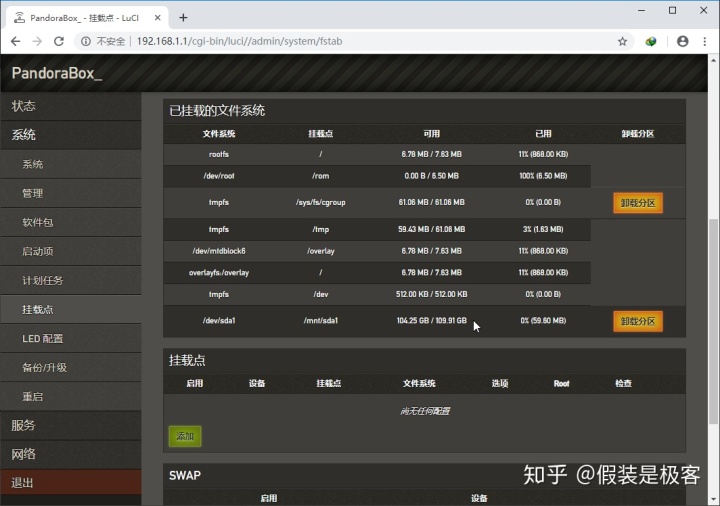This screenshot has height=506, width=720.
Task: Click the page vertical scrollbar
Action: click(x=713, y=321)
